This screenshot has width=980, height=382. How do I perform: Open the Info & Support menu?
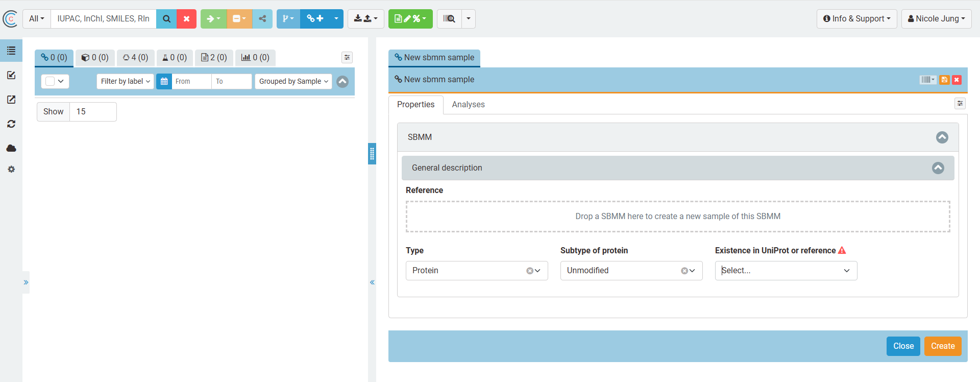pyautogui.click(x=856, y=19)
